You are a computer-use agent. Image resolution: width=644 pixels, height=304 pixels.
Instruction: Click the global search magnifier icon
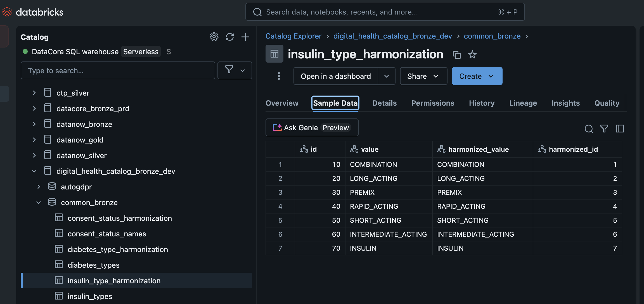coord(257,12)
